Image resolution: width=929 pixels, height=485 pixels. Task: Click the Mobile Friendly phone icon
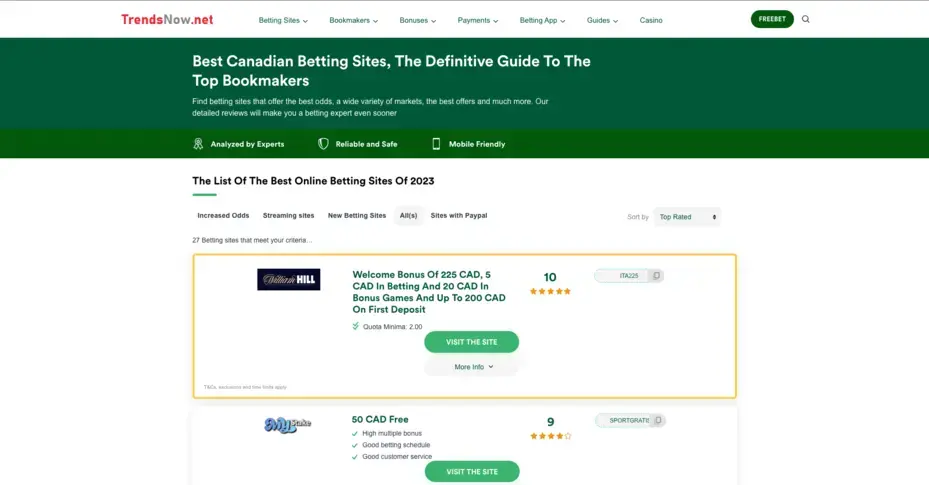click(x=436, y=144)
